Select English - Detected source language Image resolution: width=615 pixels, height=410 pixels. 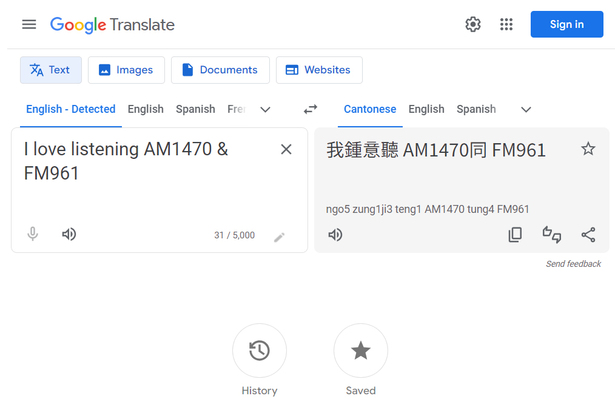click(x=71, y=109)
